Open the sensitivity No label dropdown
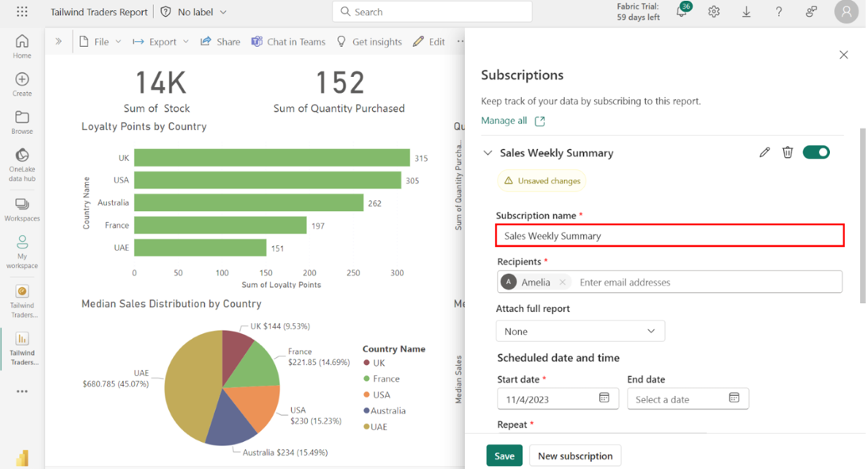Screen dimensions: 868x469 [x=194, y=12]
